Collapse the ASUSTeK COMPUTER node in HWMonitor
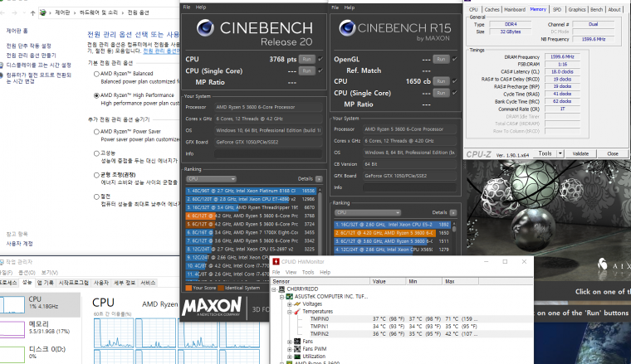This screenshot has height=364, width=631. click(282, 297)
